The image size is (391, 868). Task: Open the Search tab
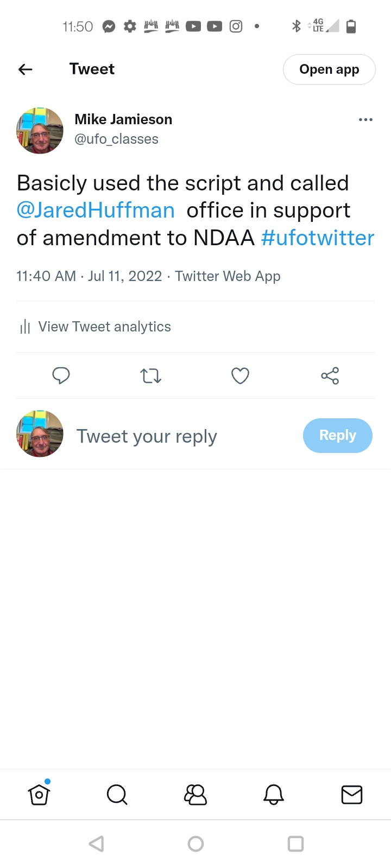pos(117,795)
